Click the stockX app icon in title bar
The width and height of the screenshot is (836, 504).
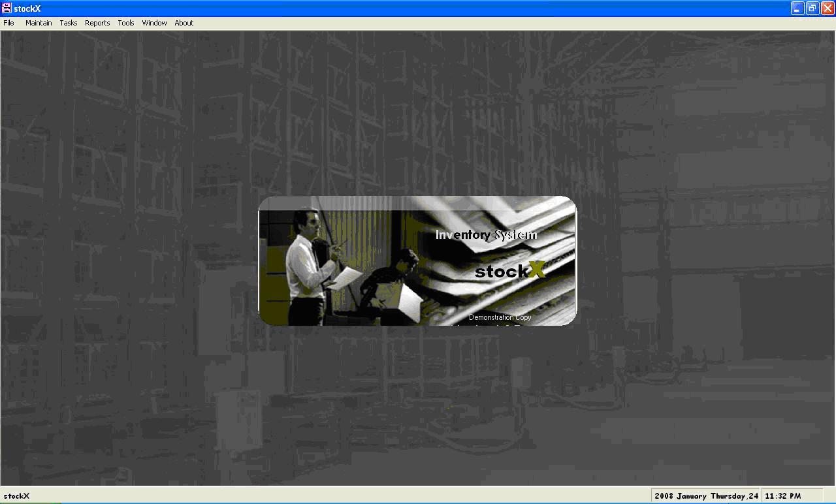point(7,8)
